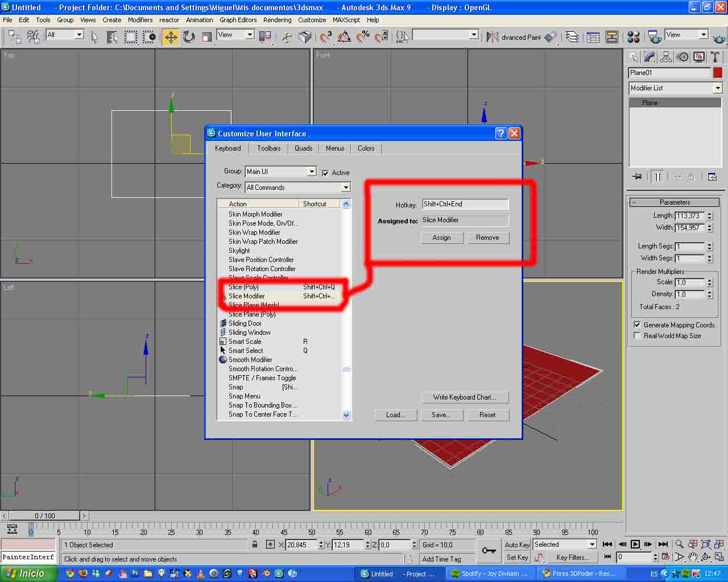Image resolution: width=728 pixels, height=582 pixels.
Task: Click the time slider showing 0 / 100
Action: (x=45, y=516)
